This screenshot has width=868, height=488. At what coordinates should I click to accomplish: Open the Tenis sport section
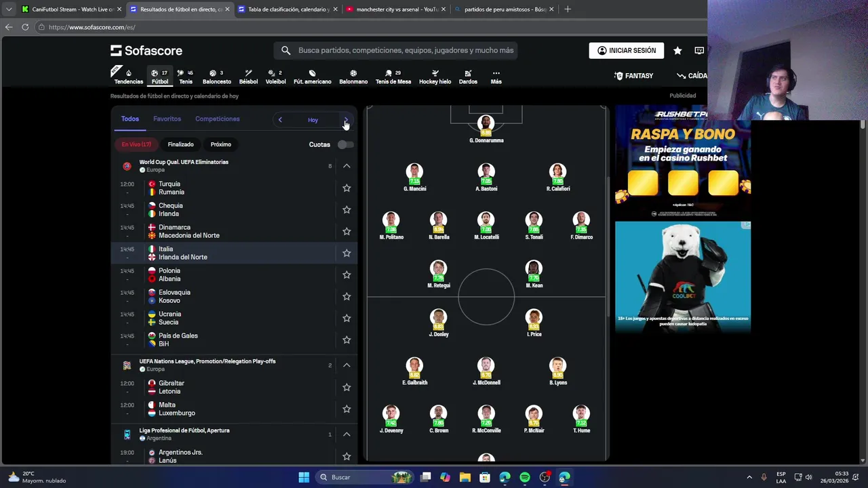pos(185,77)
